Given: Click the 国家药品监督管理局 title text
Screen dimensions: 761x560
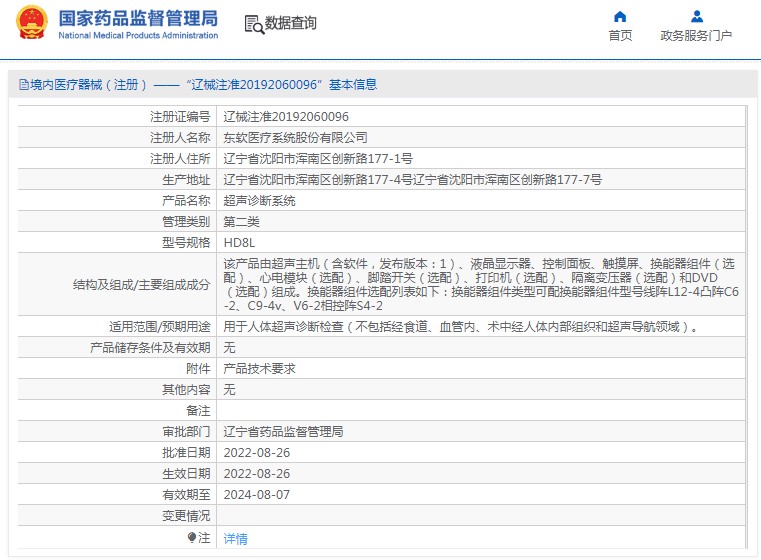Looking at the screenshot, I should (x=137, y=18).
